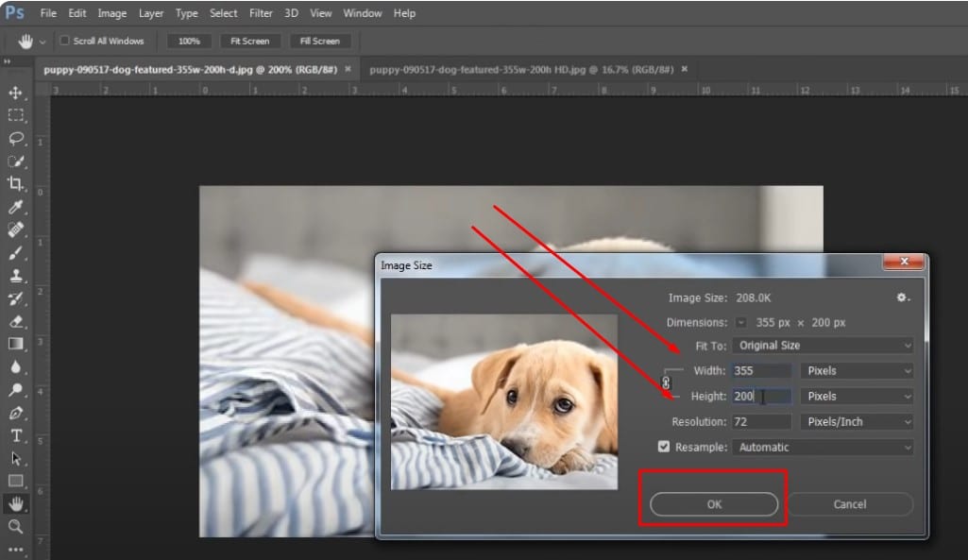Select the Crop tool

[x=15, y=183]
